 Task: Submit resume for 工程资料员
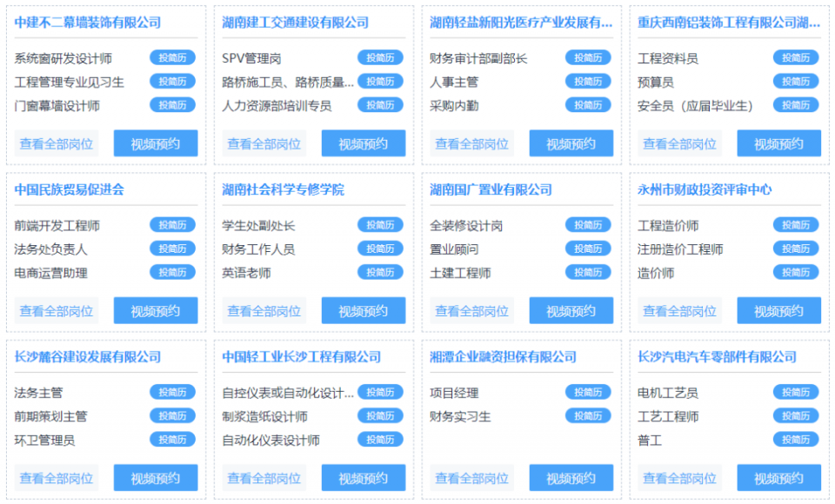coord(796,57)
